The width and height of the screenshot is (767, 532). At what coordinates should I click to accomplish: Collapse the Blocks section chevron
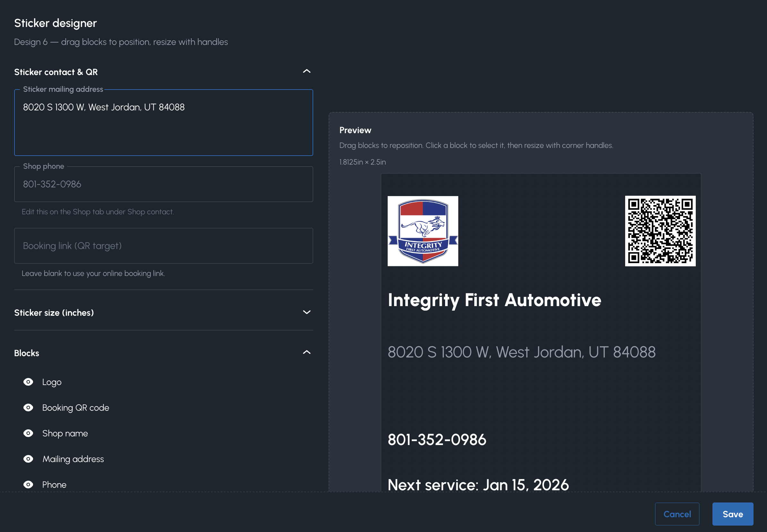point(307,352)
